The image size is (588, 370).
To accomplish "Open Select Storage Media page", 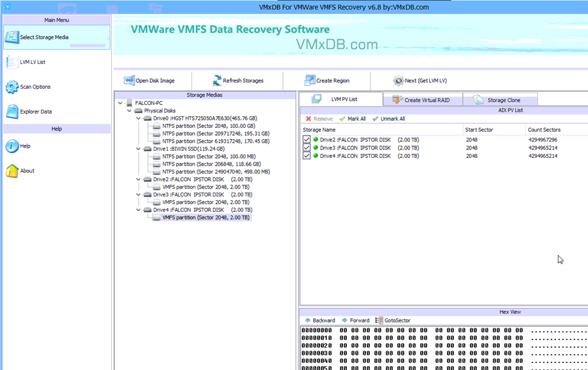I will pyautogui.click(x=57, y=37).
